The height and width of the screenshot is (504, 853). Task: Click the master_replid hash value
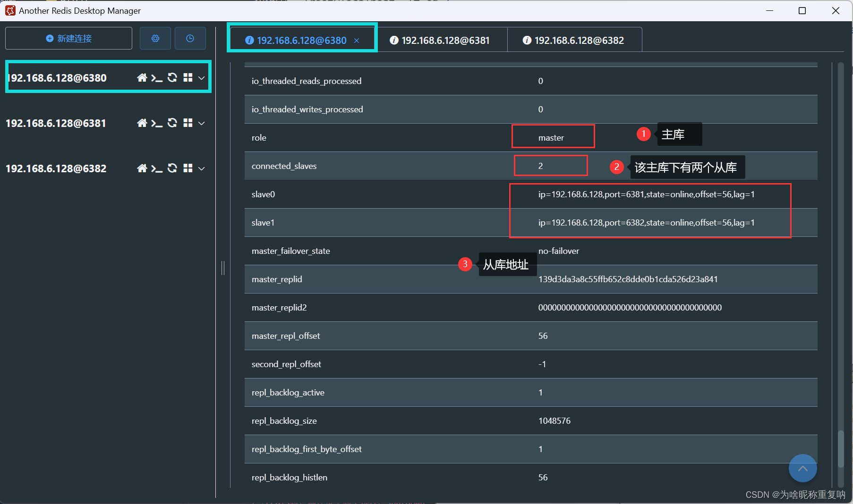click(628, 279)
